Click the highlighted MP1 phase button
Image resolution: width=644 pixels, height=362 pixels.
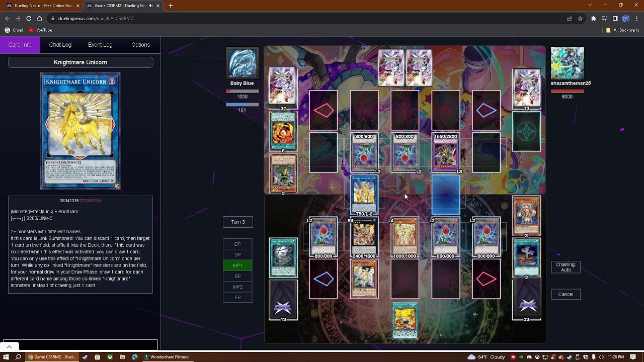237,265
